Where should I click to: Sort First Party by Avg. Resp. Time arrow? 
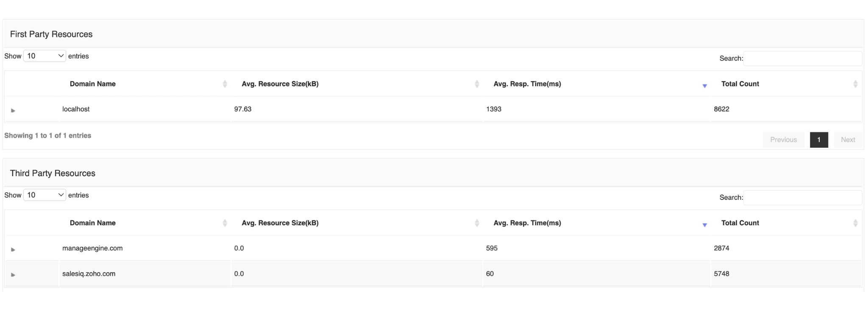pyautogui.click(x=704, y=86)
